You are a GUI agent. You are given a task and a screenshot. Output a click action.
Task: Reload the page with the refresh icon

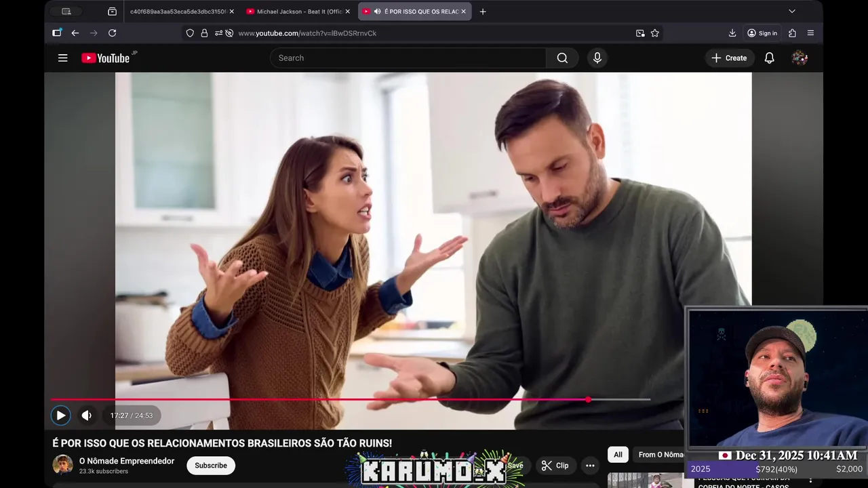tap(113, 33)
